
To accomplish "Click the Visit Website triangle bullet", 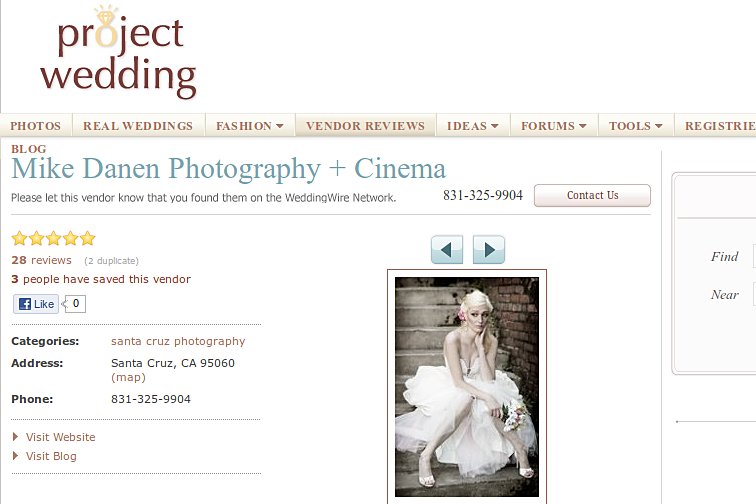I will [15, 436].
